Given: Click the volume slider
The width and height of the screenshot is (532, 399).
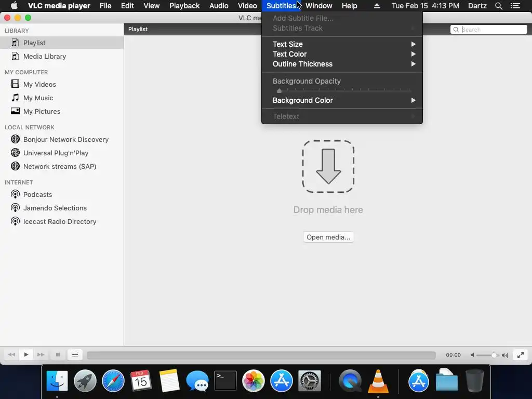Looking at the screenshot, I should point(487,355).
